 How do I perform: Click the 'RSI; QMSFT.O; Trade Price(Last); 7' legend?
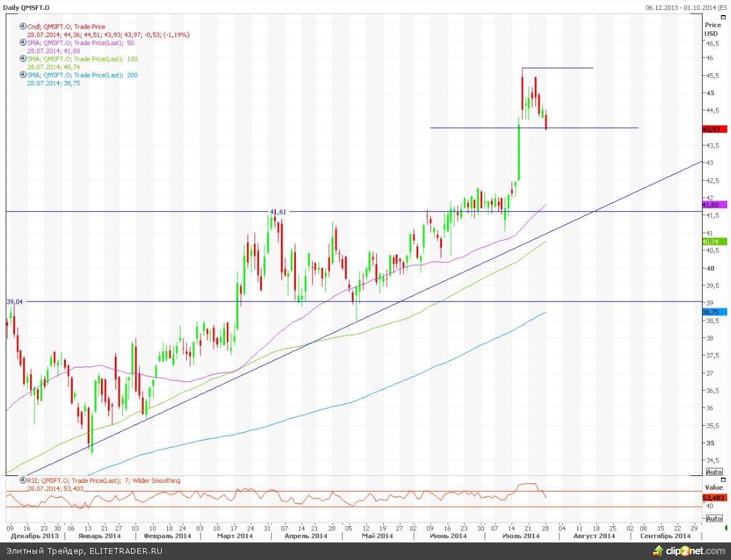coord(103,480)
